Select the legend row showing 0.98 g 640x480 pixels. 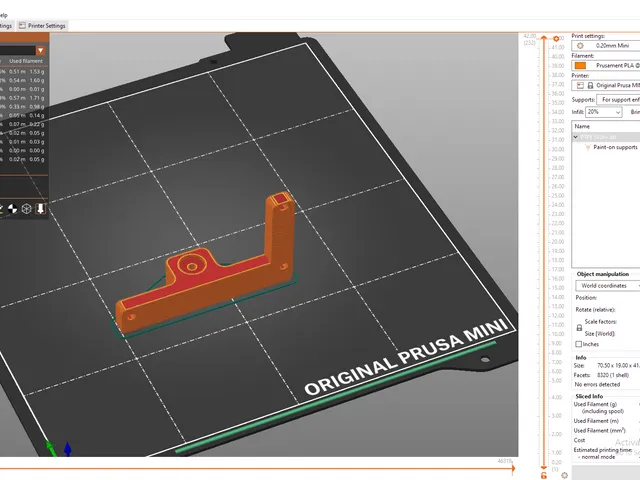[22, 107]
